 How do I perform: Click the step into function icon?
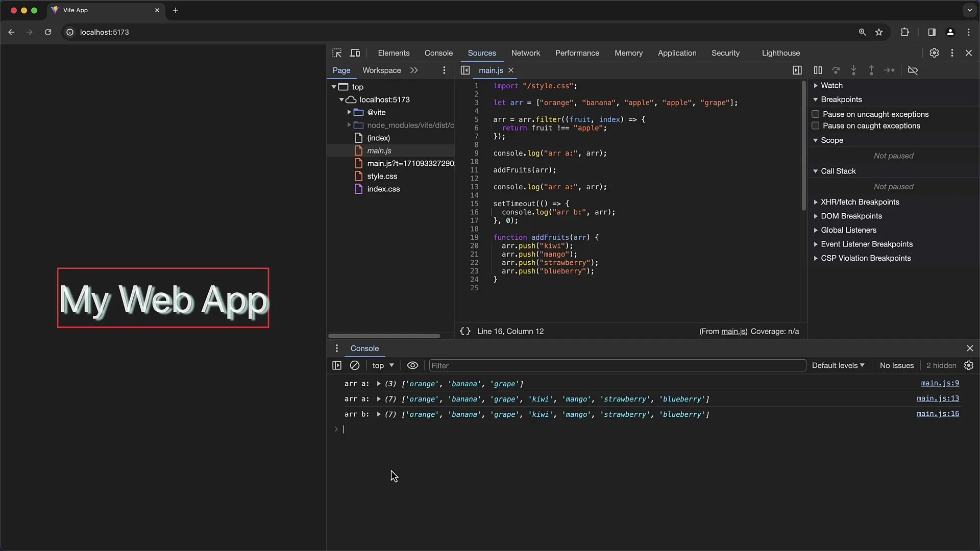point(853,70)
